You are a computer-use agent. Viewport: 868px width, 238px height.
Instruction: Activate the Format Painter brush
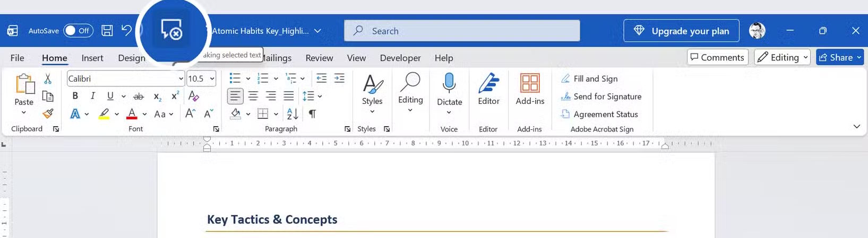pyautogui.click(x=48, y=113)
